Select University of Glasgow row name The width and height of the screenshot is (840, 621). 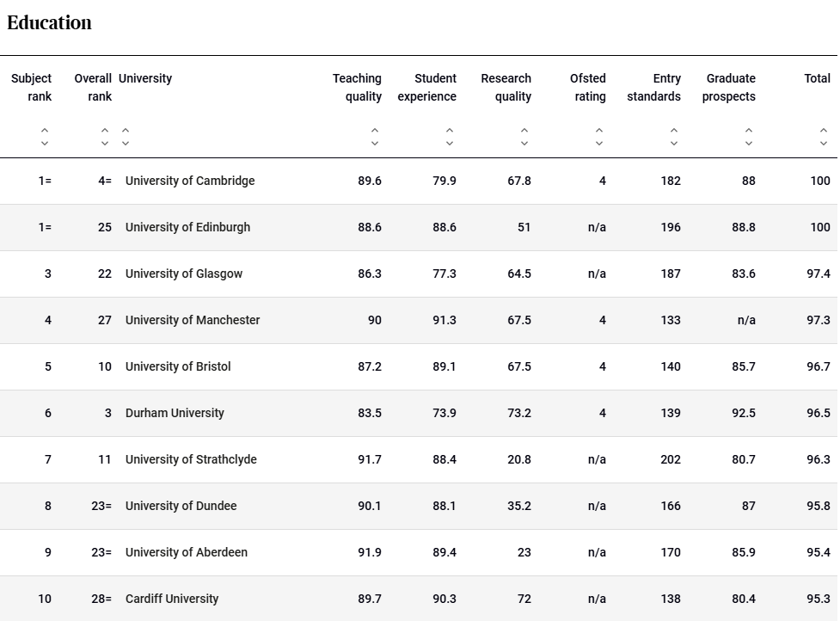(x=184, y=274)
